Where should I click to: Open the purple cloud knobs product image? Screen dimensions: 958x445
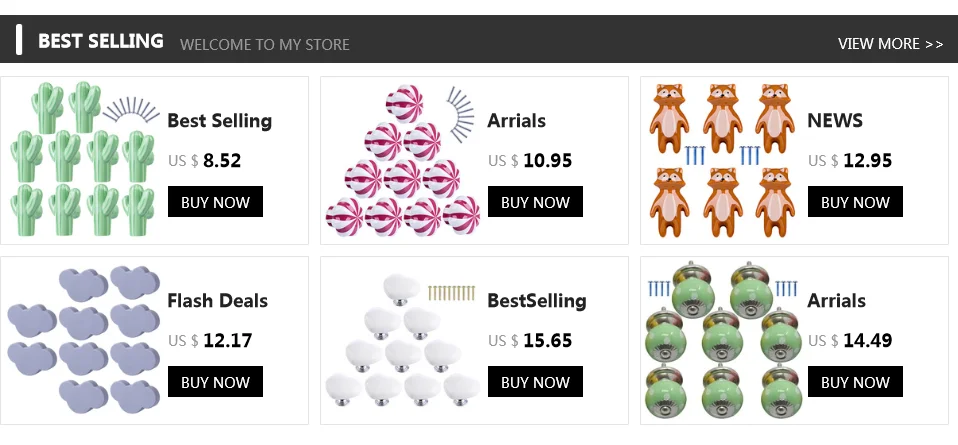point(84,339)
